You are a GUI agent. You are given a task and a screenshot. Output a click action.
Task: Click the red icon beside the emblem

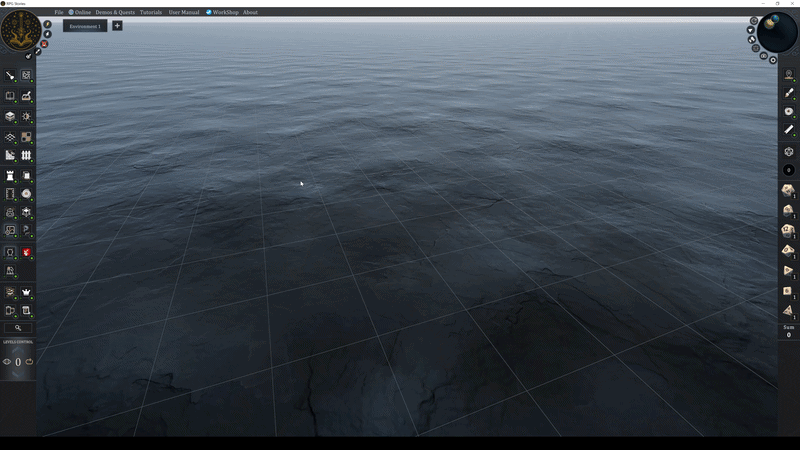coord(44,44)
